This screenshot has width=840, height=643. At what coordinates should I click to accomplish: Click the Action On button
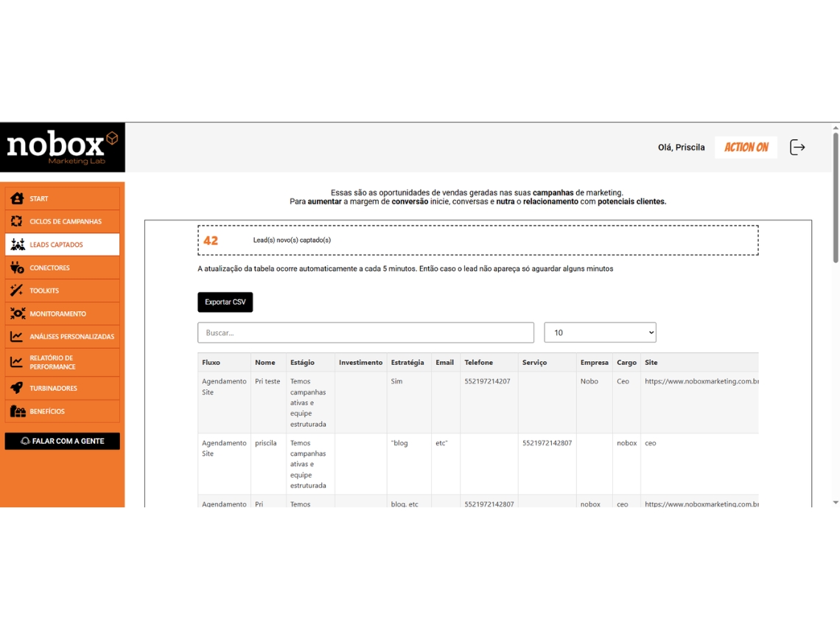(746, 147)
